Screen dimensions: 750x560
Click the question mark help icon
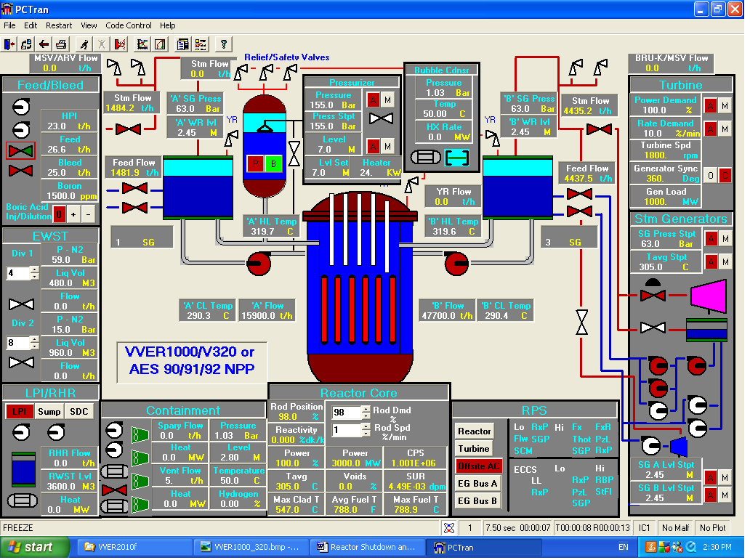223,44
